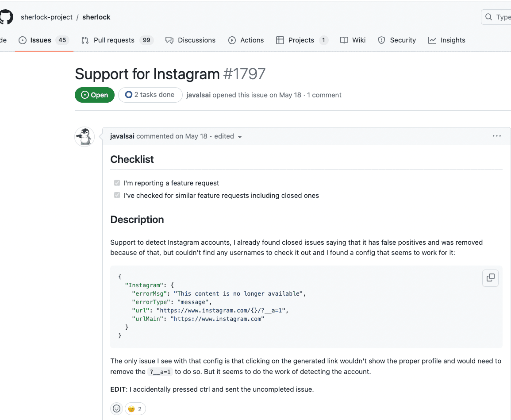
Task: Click the sherlock repository name
Action: pyautogui.click(x=96, y=17)
